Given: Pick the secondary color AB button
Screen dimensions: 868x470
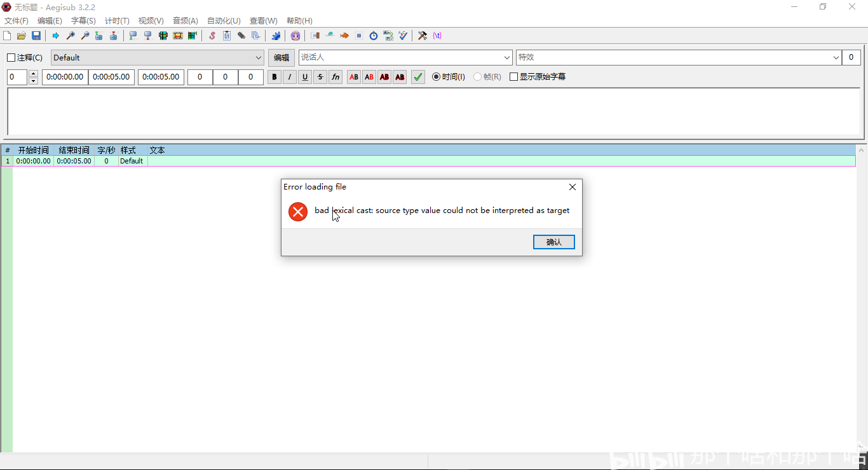Looking at the screenshot, I should [369, 77].
